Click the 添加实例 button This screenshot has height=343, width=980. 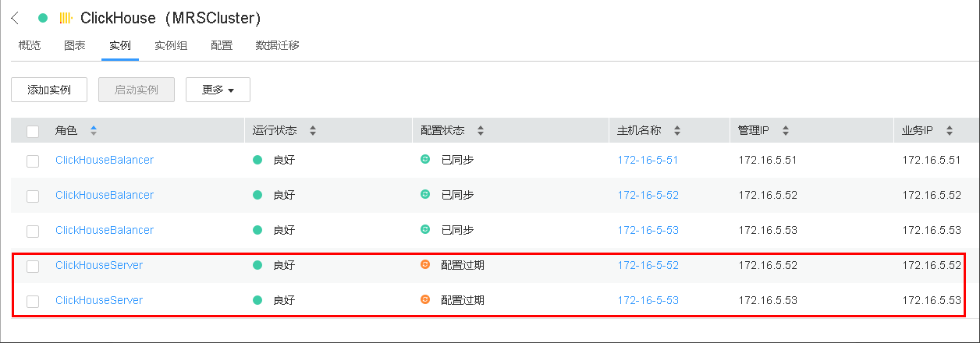coord(49,90)
